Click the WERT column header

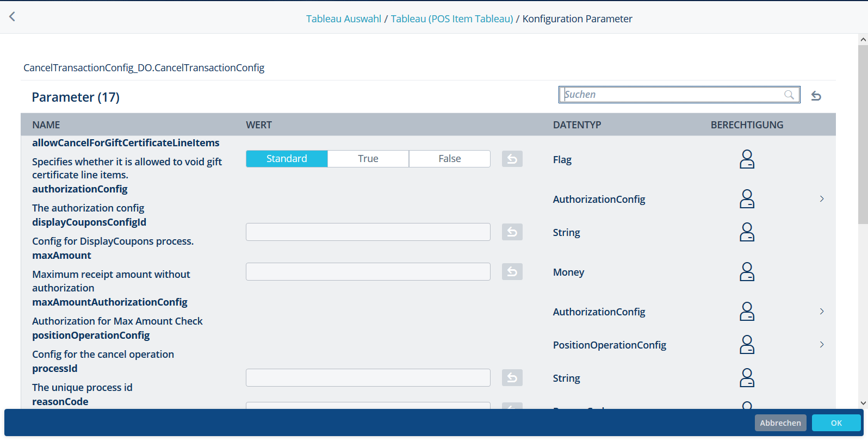click(259, 125)
